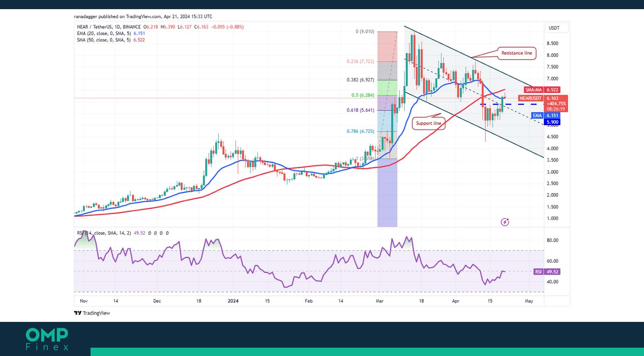Click the 4.000 price axis label
This screenshot has width=644, height=356.
553,148
